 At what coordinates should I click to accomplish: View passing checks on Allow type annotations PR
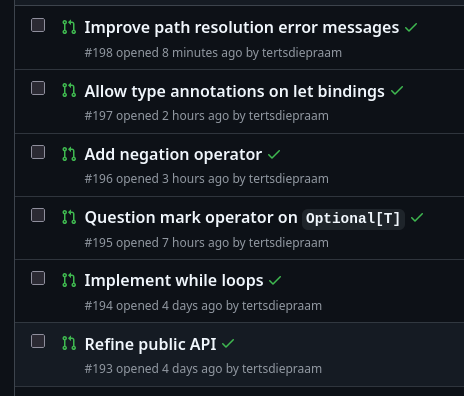[397, 90]
